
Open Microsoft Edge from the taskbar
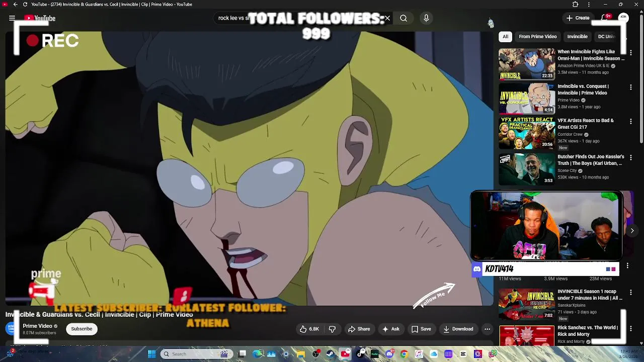click(258, 354)
